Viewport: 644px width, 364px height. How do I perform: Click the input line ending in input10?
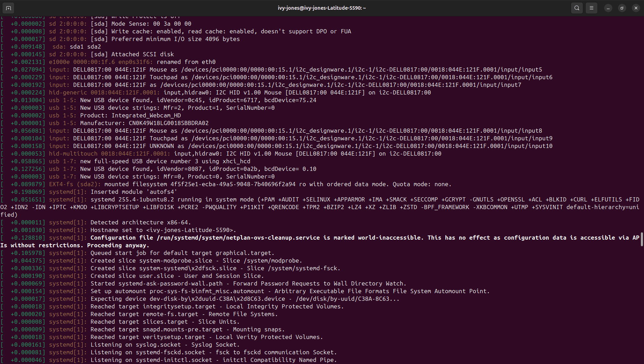pos(276,146)
